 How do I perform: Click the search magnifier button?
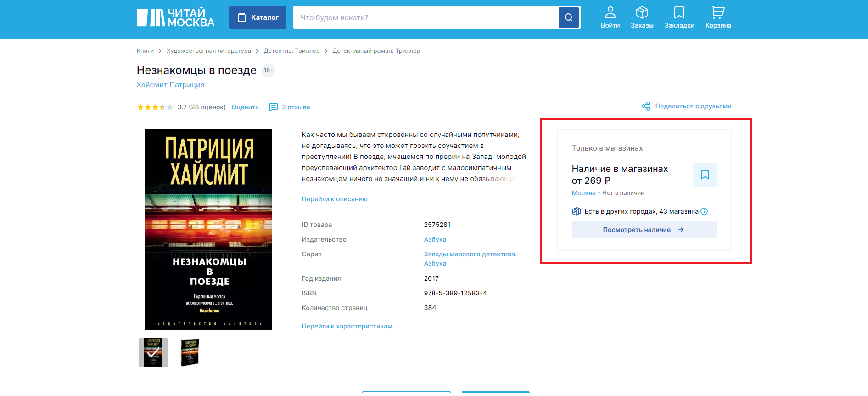[568, 17]
